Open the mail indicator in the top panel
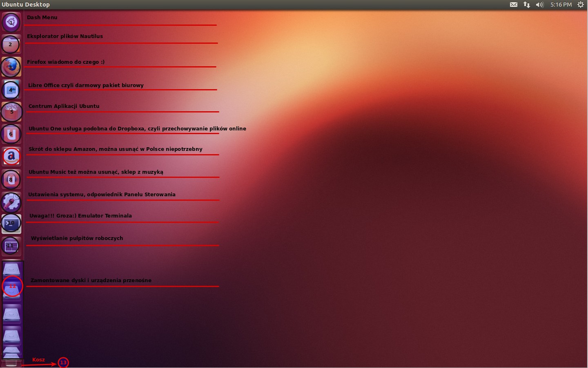This screenshot has width=588, height=368. tap(514, 4)
